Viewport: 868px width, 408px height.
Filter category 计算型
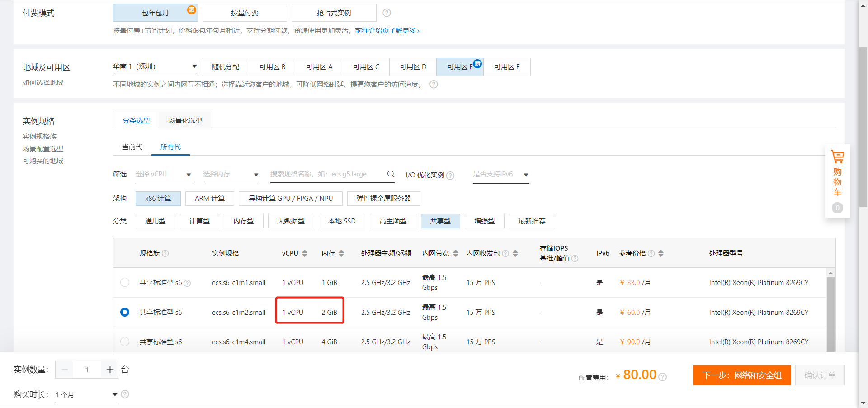(x=199, y=221)
